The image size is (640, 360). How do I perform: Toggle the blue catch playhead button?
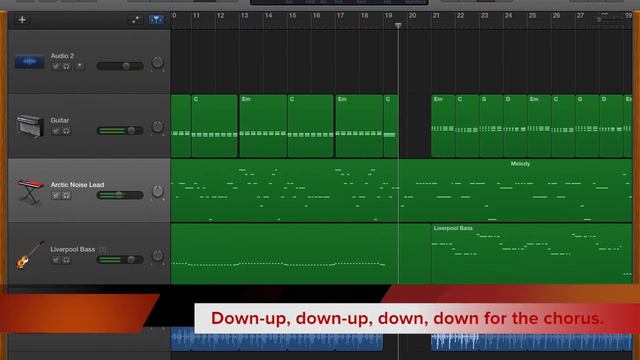click(x=156, y=20)
